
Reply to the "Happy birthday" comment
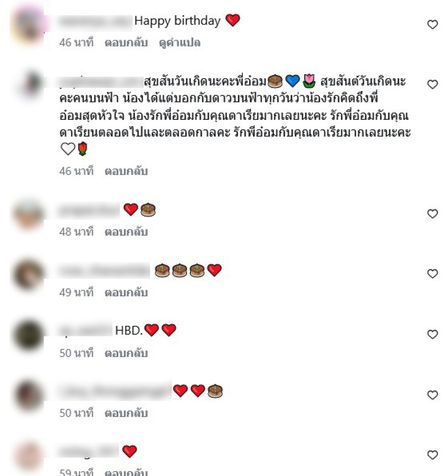pyautogui.click(x=126, y=43)
